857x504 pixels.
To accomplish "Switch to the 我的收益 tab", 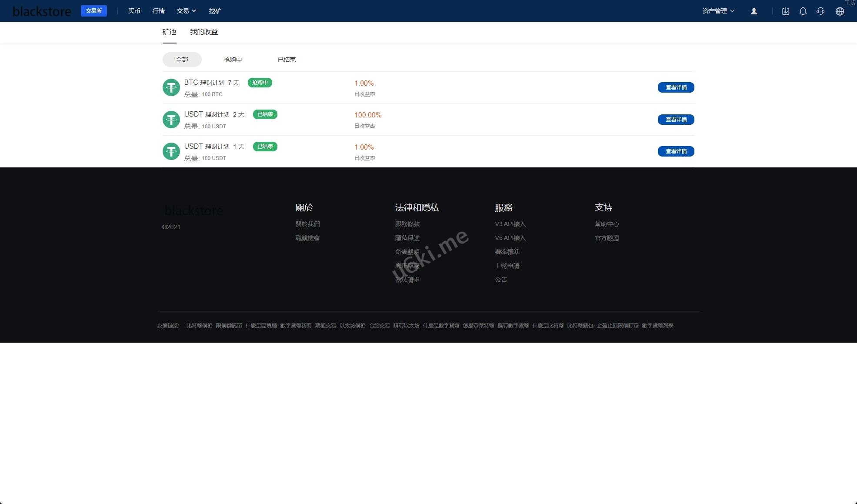I will click(204, 32).
